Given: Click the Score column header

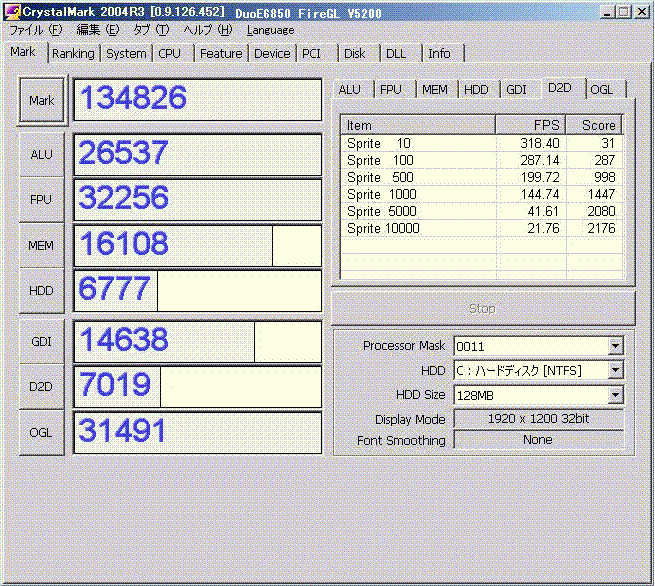Looking at the screenshot, I should pos(594,125).
